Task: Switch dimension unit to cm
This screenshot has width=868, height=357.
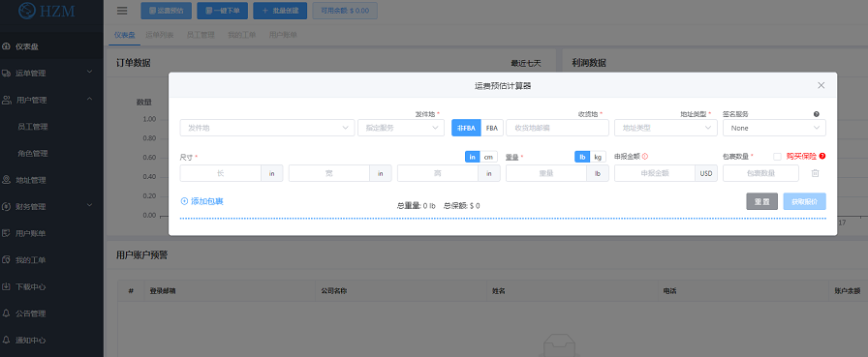Action: pos(488,157)
